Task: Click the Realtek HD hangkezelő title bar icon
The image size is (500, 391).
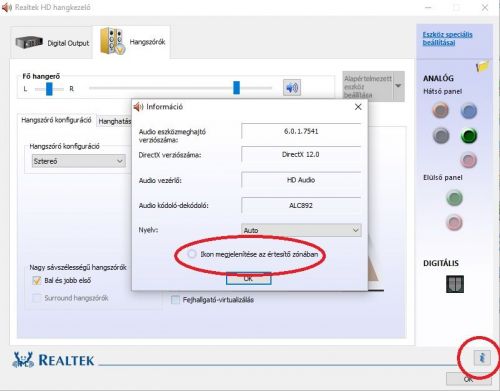Action: (x=7, y=7)
